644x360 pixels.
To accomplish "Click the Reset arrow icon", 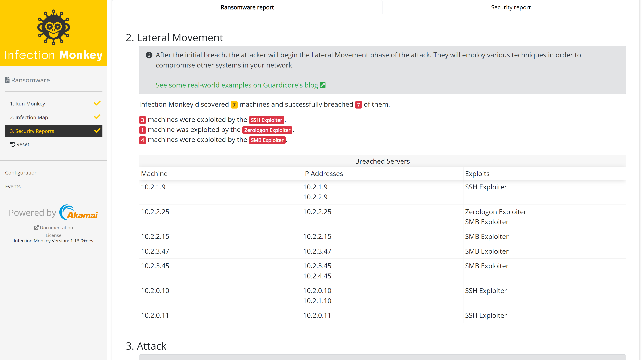I will click(x=13, y=144).
